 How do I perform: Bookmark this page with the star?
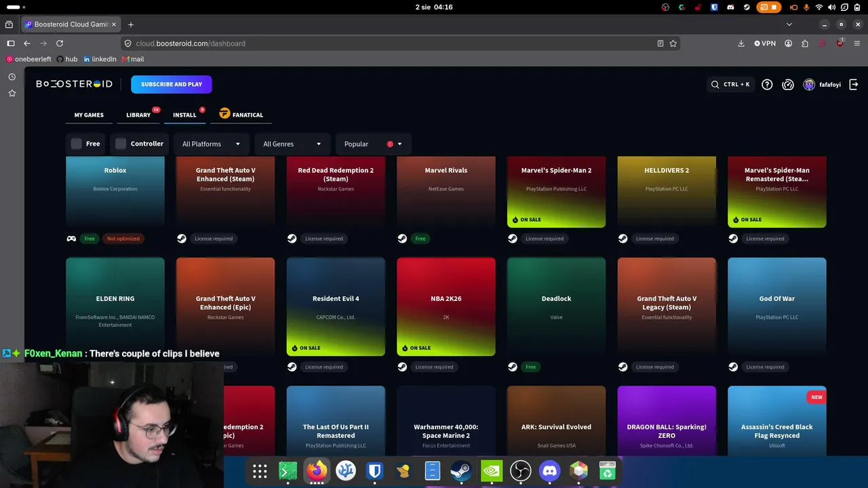(673, 43)
